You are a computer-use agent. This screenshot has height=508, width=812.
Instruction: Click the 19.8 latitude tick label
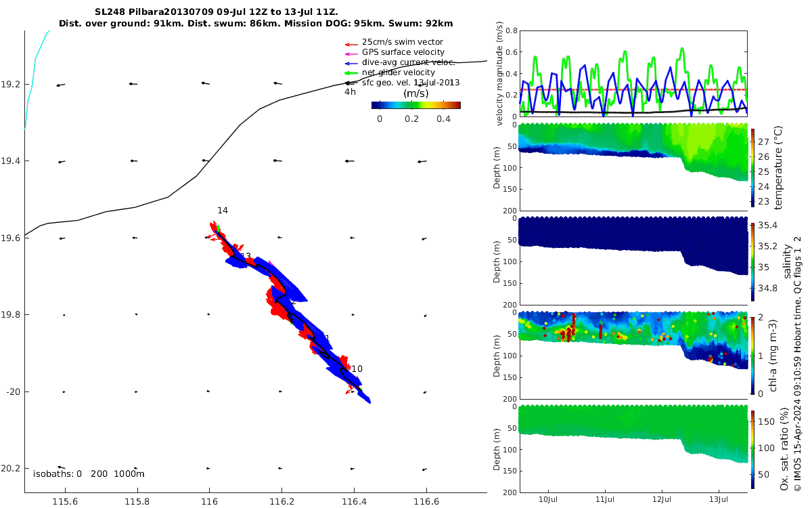click(x=10, y=315)
